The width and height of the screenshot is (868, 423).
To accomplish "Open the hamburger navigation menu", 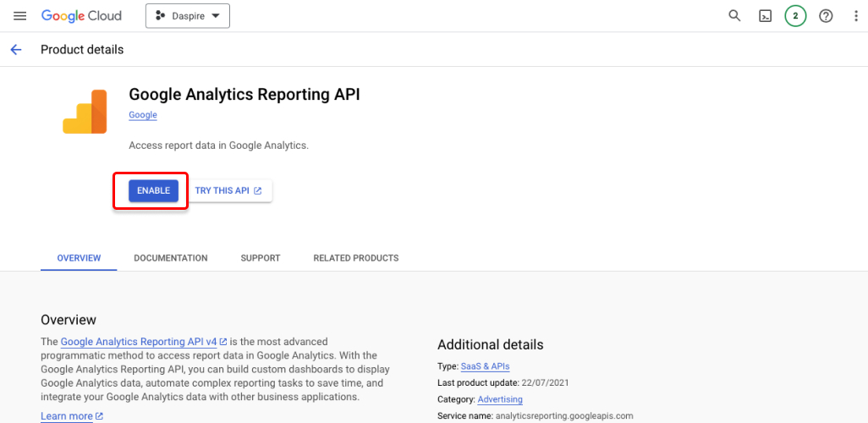I will point(20,16).
